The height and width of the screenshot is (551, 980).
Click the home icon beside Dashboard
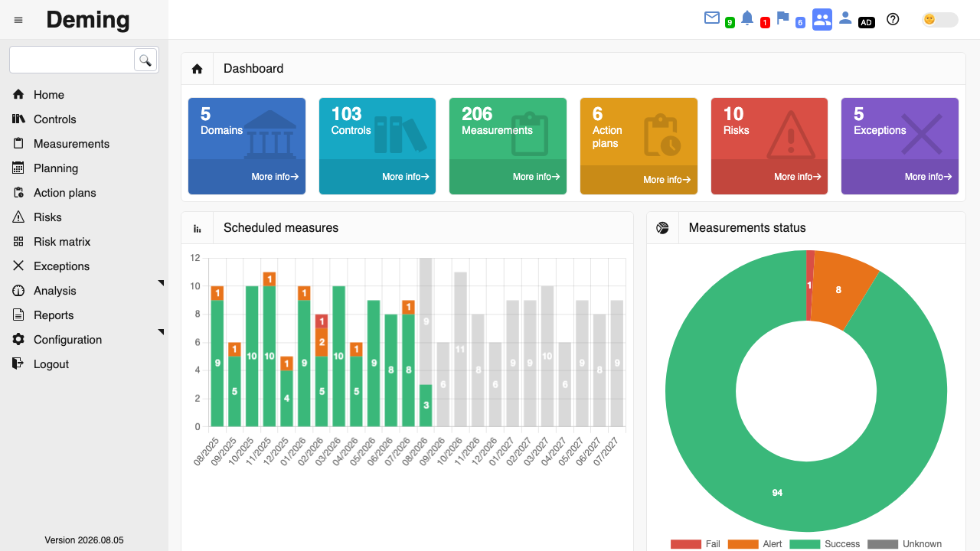tap(197, 69)
